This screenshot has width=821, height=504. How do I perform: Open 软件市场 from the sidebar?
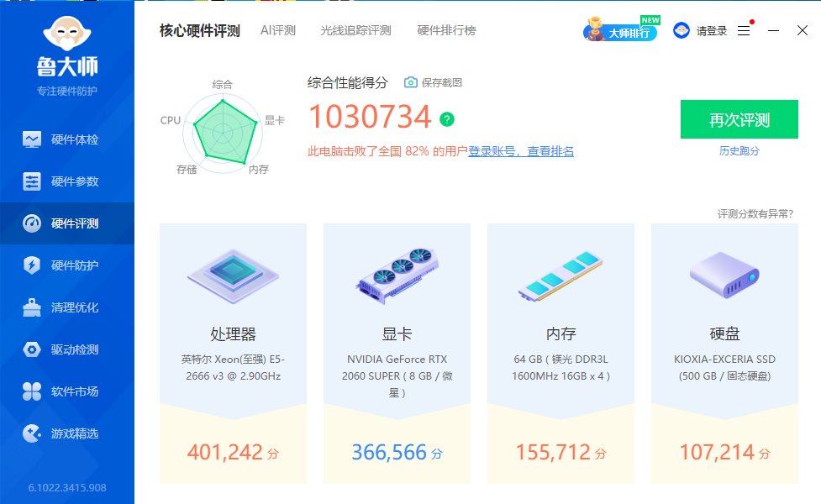point(67,391)
